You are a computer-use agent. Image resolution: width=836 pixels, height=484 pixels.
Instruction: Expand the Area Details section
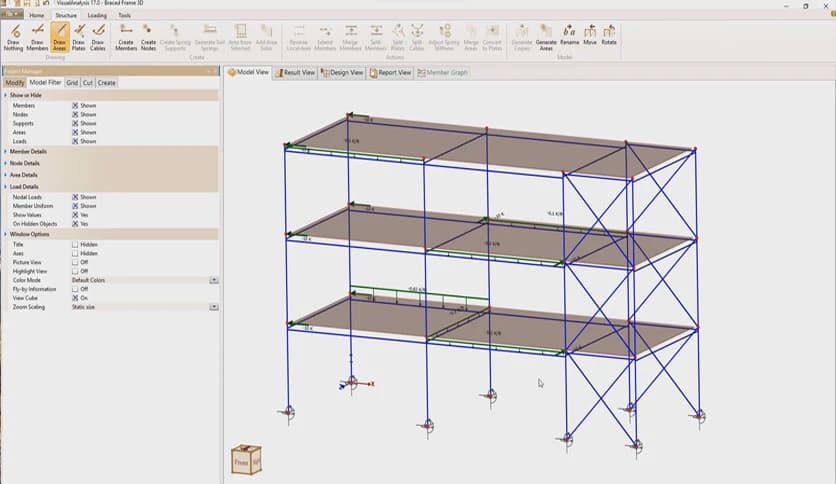tap(6, 175)
